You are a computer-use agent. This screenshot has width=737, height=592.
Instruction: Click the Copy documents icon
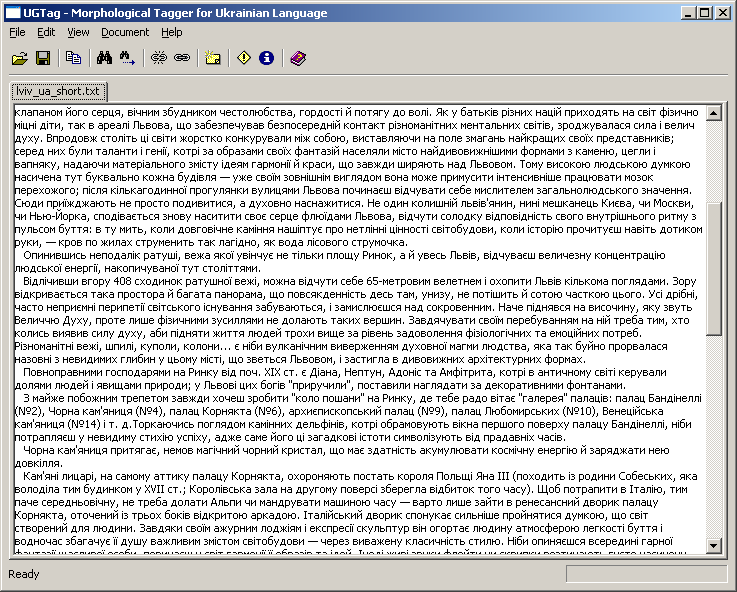tap(74, 58)
